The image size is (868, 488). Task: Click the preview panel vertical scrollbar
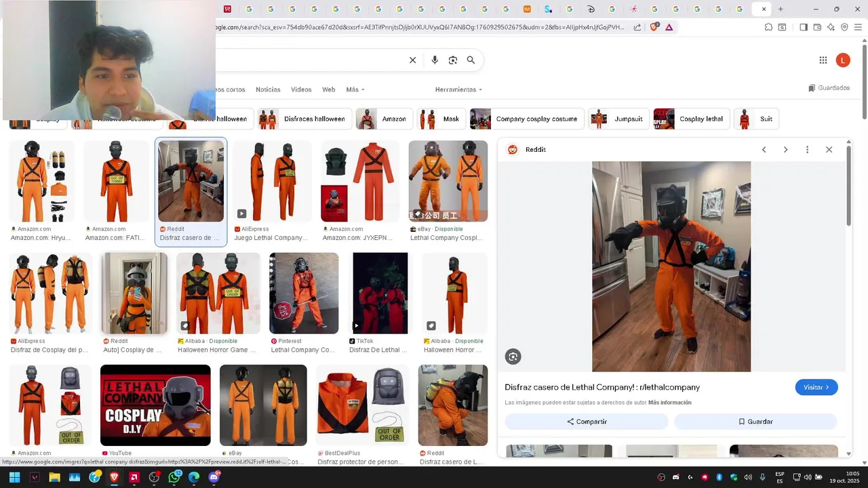(848, 186)
